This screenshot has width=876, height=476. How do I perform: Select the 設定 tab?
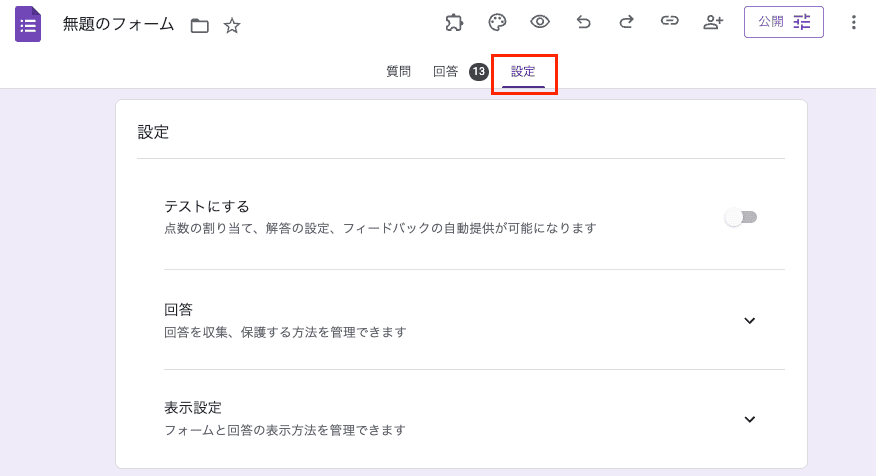click(x=523, y=72)
